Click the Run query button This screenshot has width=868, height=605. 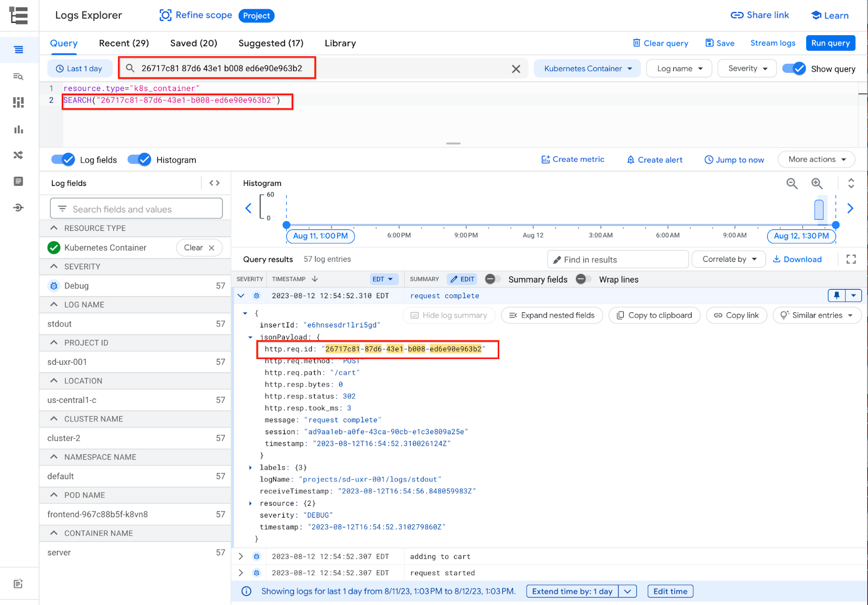point(831,43)
